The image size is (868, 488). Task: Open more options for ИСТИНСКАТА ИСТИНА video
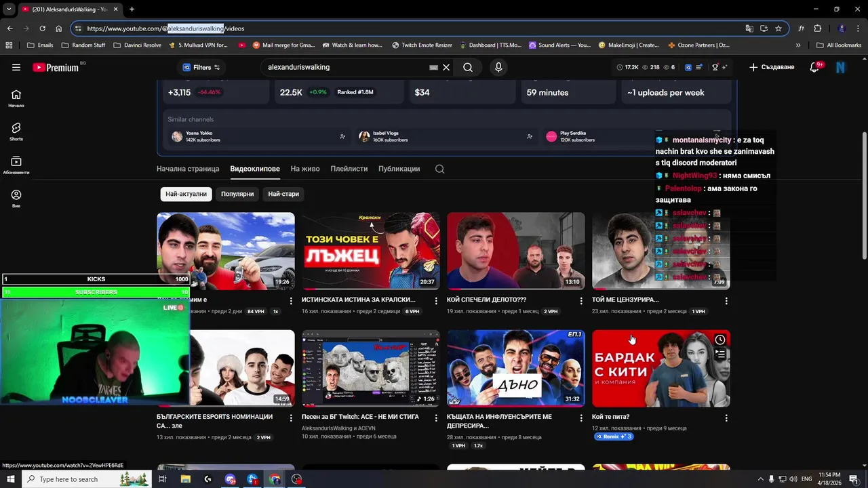pyautogui.click(x=436, y=300)
